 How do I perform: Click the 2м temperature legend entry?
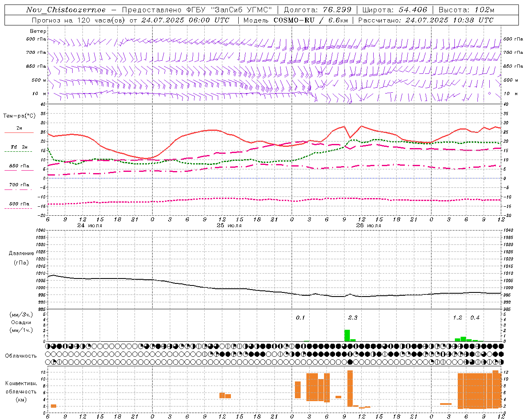point(19,128)
